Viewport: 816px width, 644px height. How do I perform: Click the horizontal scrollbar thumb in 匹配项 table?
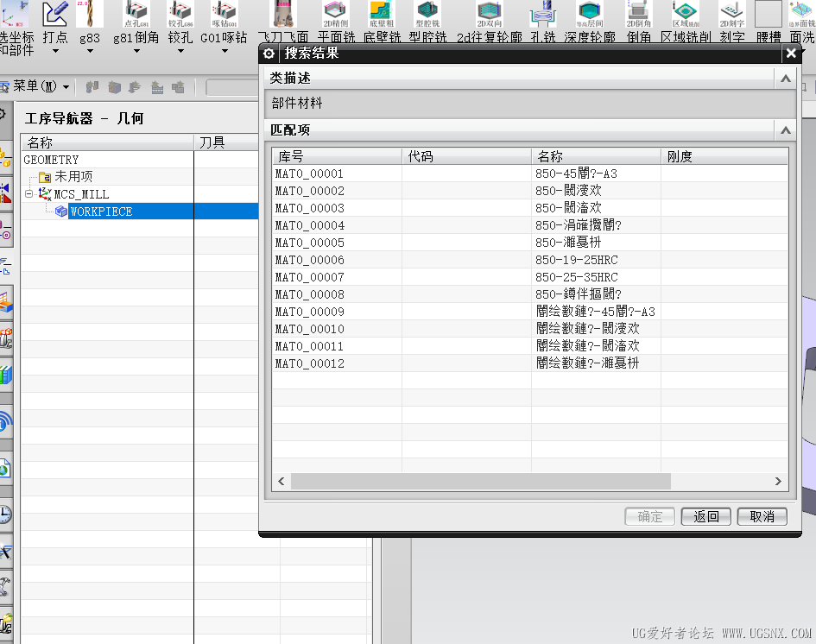click(x=481, y=481)
